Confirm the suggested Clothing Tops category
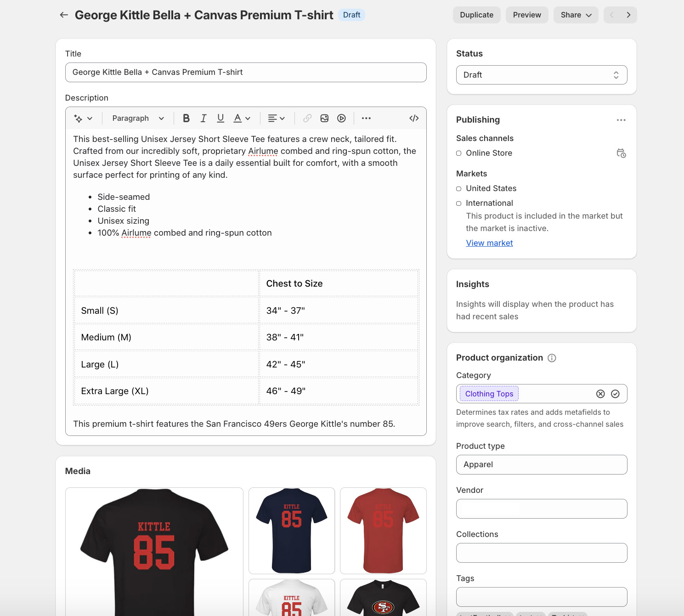Screen dimensions: 684x616 coord(616,394)
